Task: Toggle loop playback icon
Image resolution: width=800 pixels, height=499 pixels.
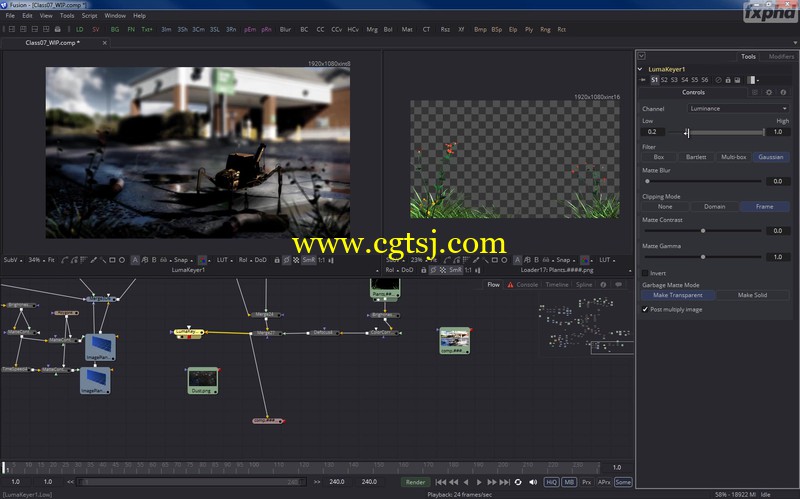Action: click(x=518, y=482)
